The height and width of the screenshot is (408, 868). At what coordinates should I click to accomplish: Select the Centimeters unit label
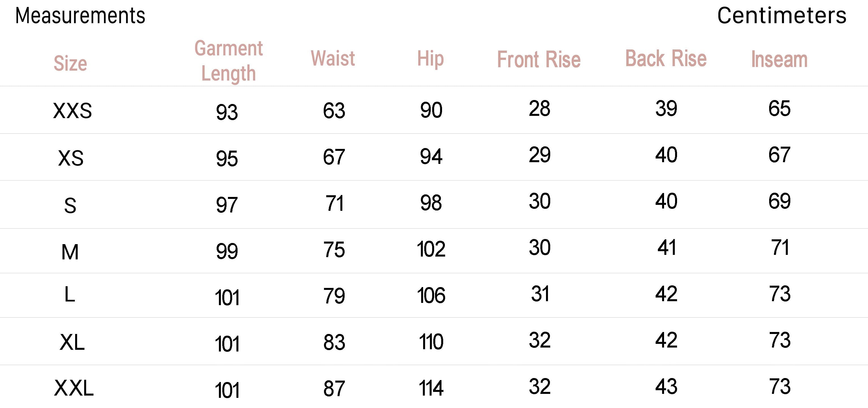tap(782, 16)
